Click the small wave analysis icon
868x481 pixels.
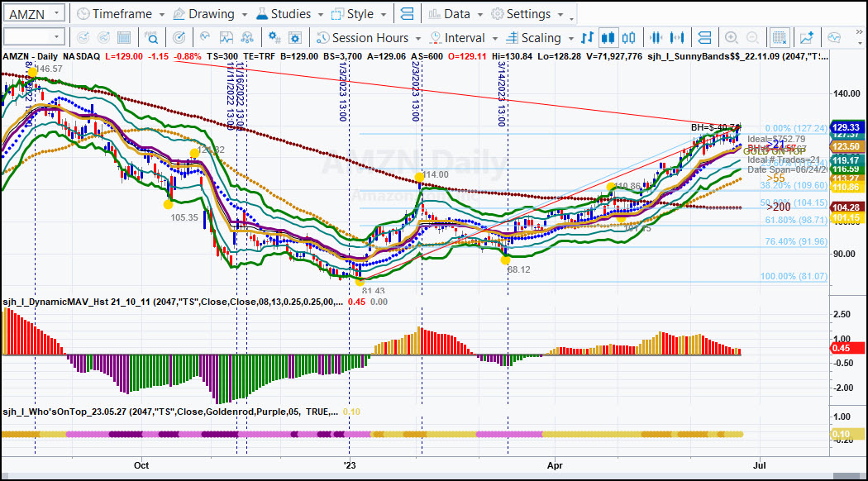click(205, 37)
